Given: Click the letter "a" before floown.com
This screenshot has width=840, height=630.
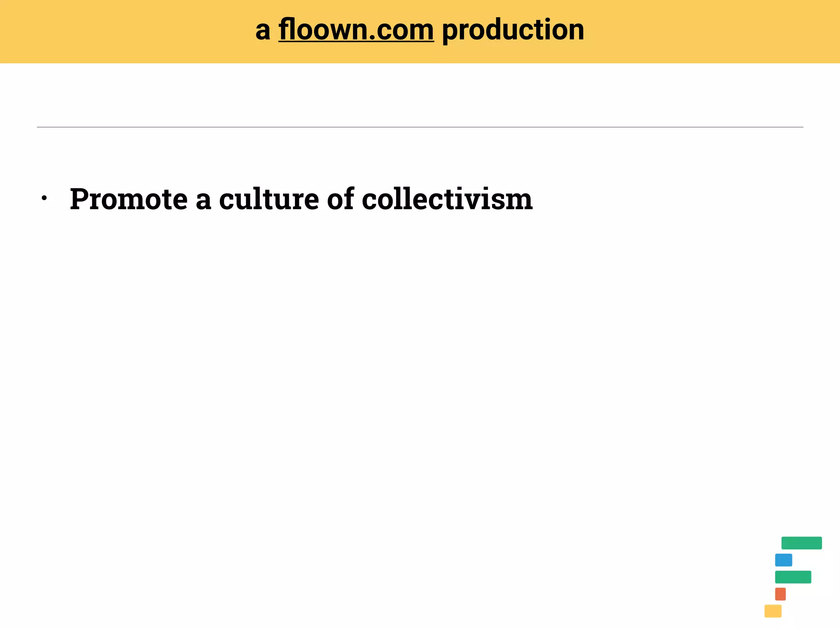Looking at the screenshot, I should 262,31.
